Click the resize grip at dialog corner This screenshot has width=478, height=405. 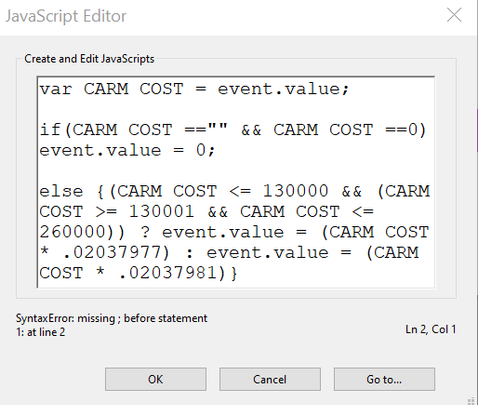click(x=471, y=400)
